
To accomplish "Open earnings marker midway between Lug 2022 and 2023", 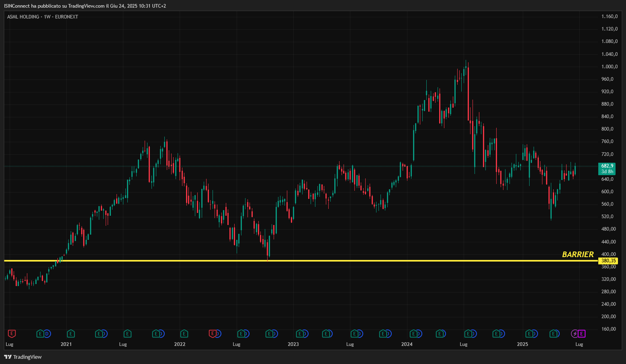I will tap(269, 333).
